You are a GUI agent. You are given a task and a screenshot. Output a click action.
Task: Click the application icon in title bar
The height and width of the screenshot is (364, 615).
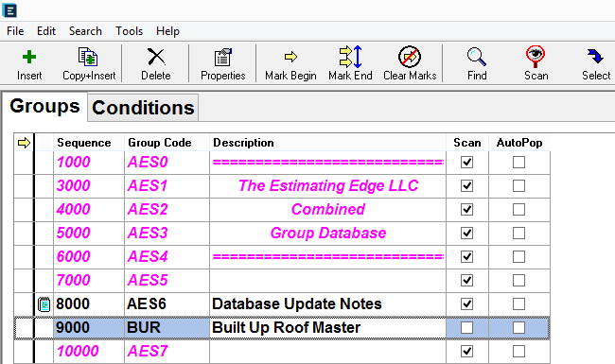pyautogui.click(x=9, y=10)
